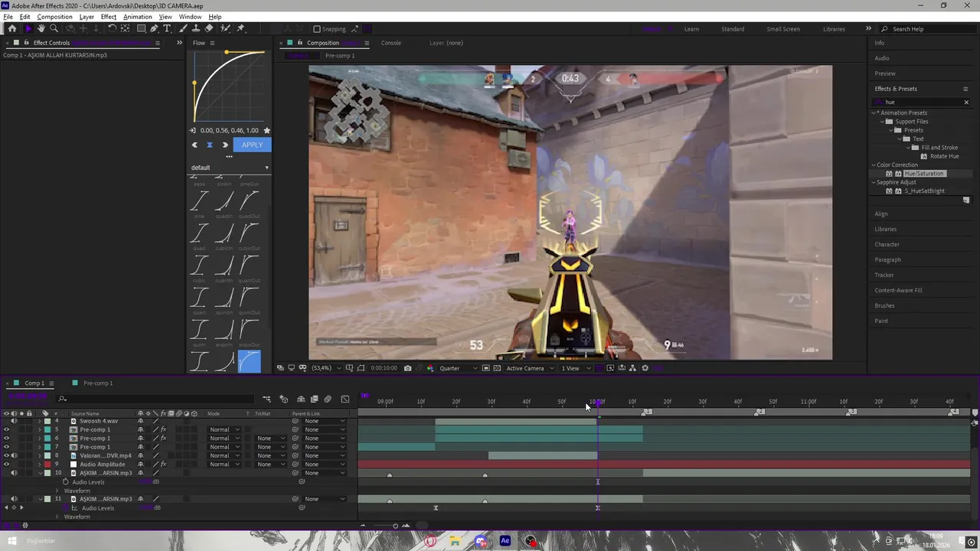Open the Quarter resolution dropdown
980x551 pixels.
click(458, 368)
